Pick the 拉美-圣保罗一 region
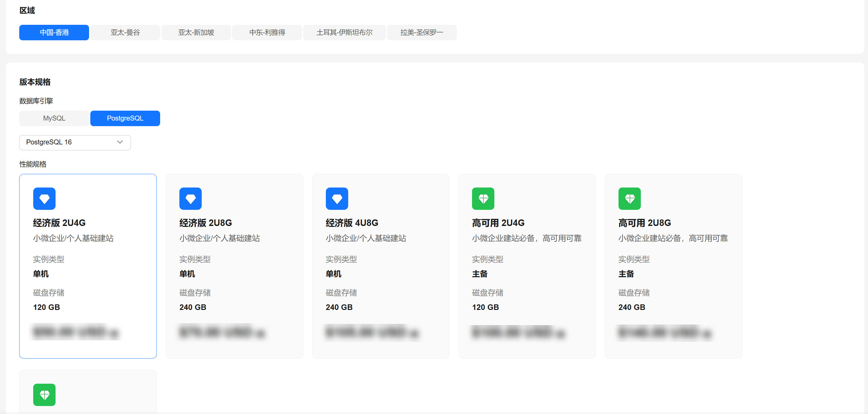The image size is (868, 415). (x=421, y=32)
